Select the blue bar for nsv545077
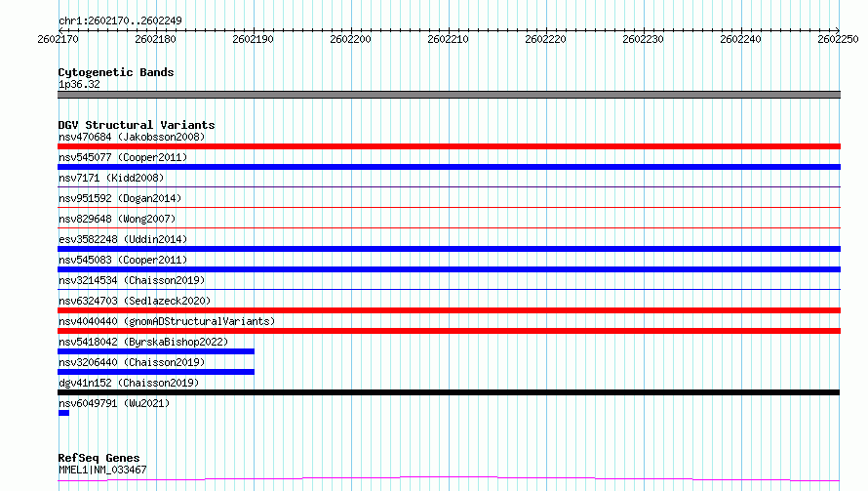The height and width of the screenshot is (491, 868). [x=449, y=167]
